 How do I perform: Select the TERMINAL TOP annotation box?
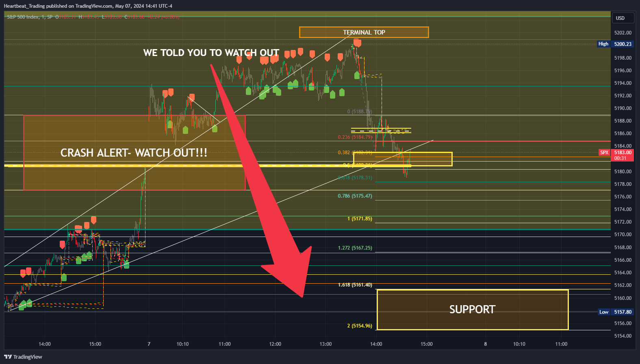364,32
